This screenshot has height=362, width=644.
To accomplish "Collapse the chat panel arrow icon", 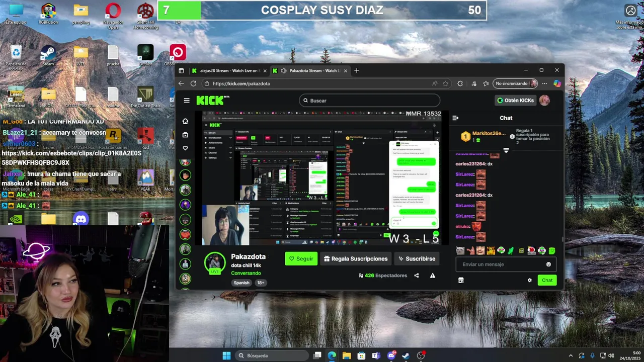I will [455, 118].
